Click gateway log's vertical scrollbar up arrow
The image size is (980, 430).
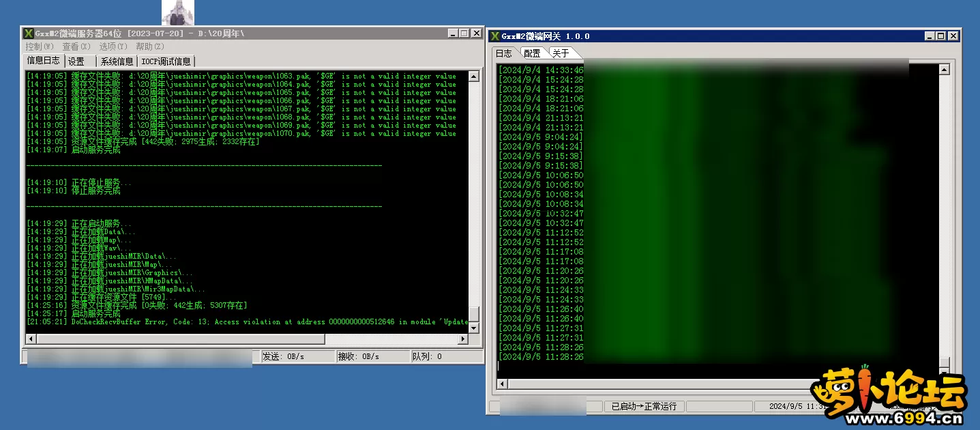pyautogui.click(x=944, y=70)
